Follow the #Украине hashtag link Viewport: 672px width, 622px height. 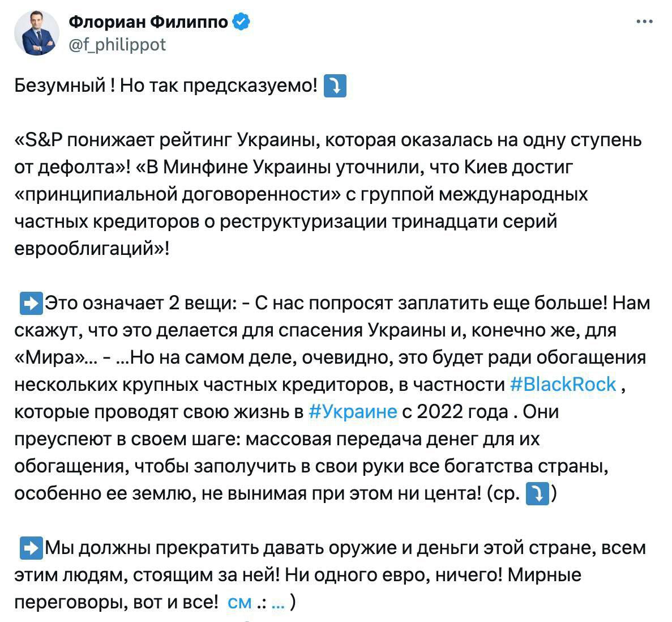click(353, 411)
